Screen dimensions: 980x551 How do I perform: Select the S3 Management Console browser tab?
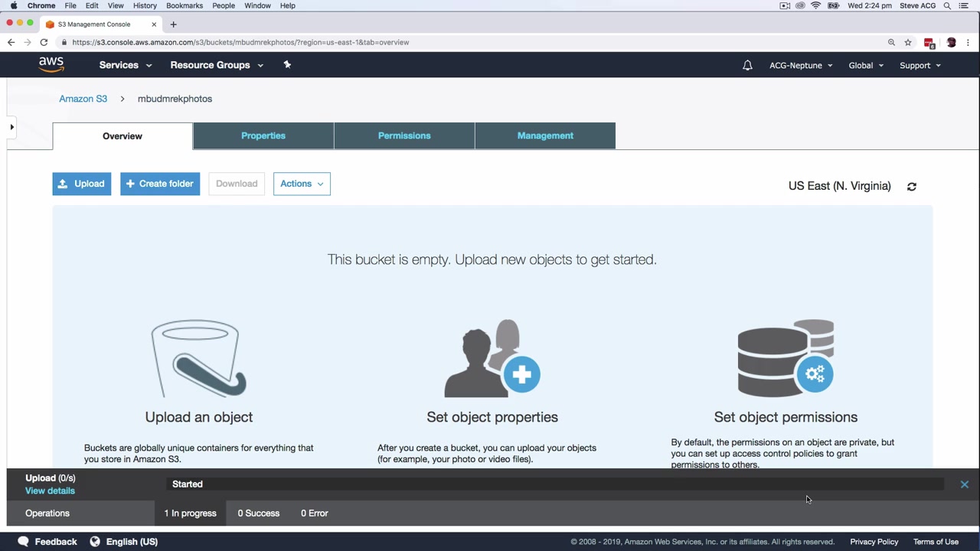(100, 24)
